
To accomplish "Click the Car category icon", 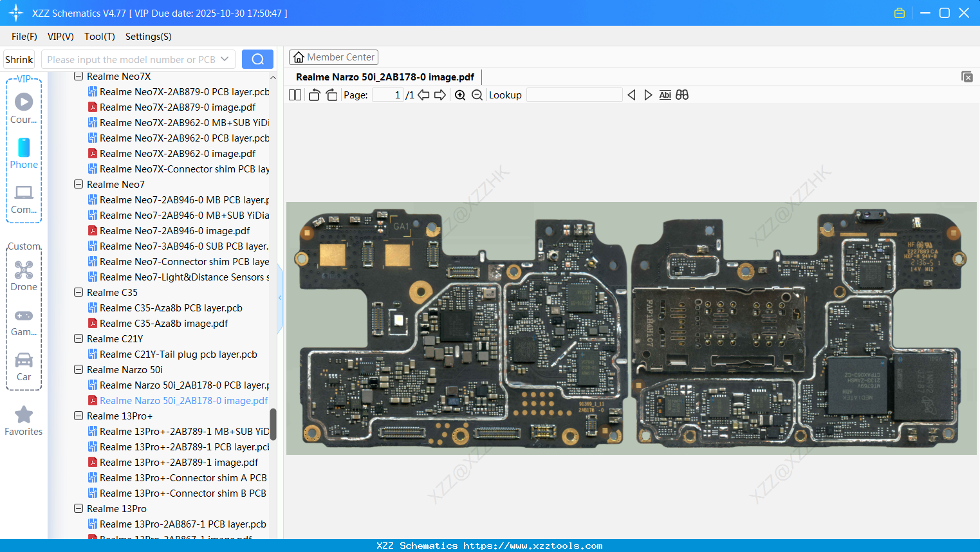I will point(23,361).
